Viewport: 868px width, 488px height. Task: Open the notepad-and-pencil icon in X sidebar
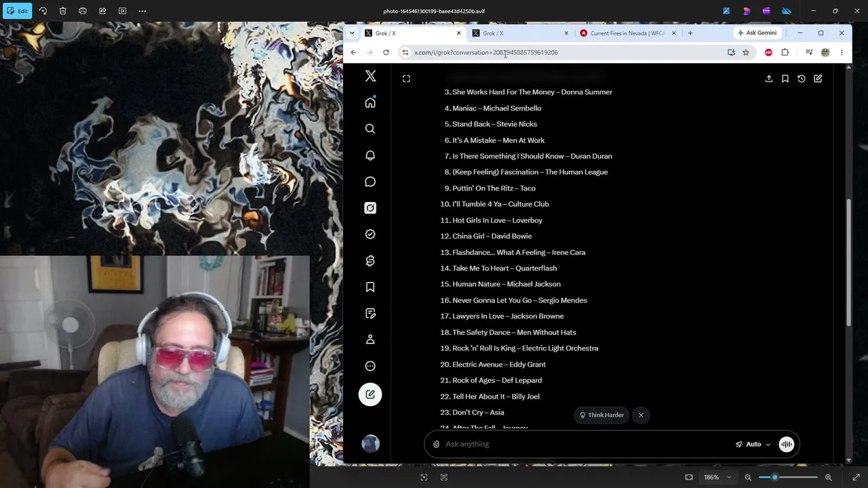[370, 314]
